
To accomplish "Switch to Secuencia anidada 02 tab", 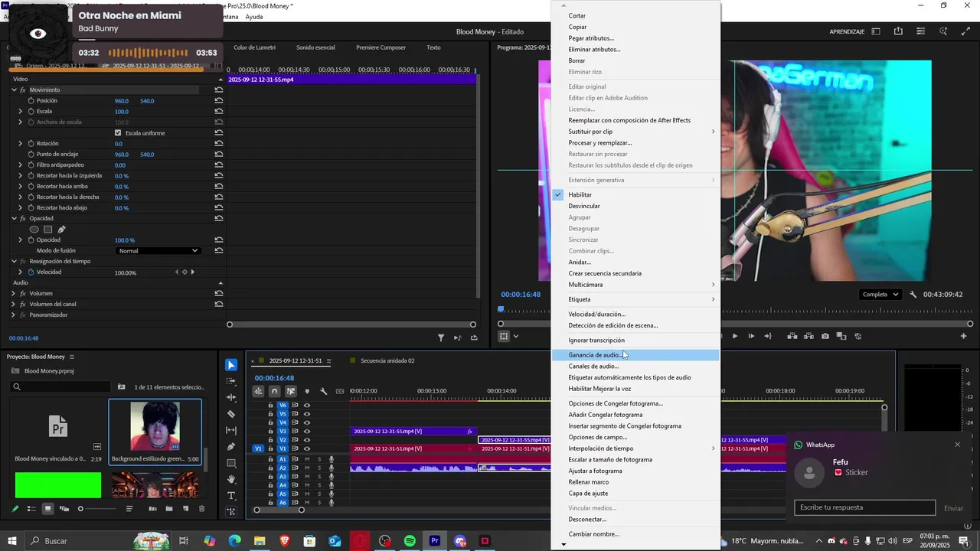I will pyautogui.click(x=387, y=360).
